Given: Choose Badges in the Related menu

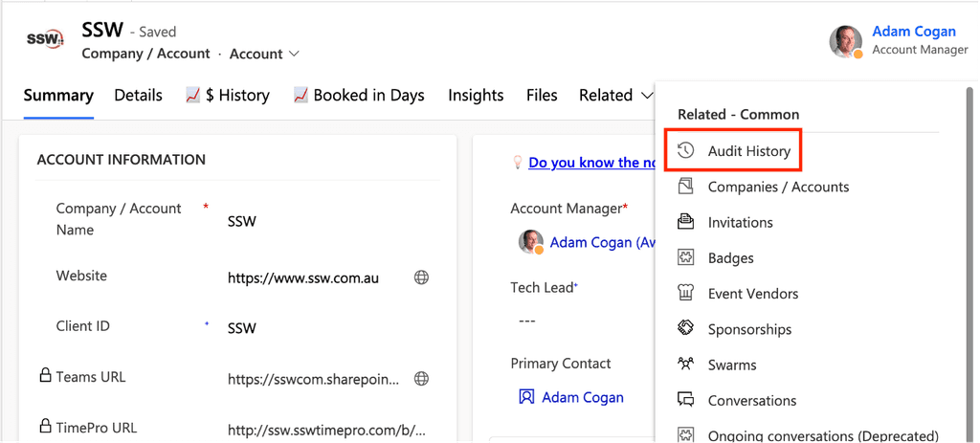Looking at the screenshot, I should coord(730,257).
